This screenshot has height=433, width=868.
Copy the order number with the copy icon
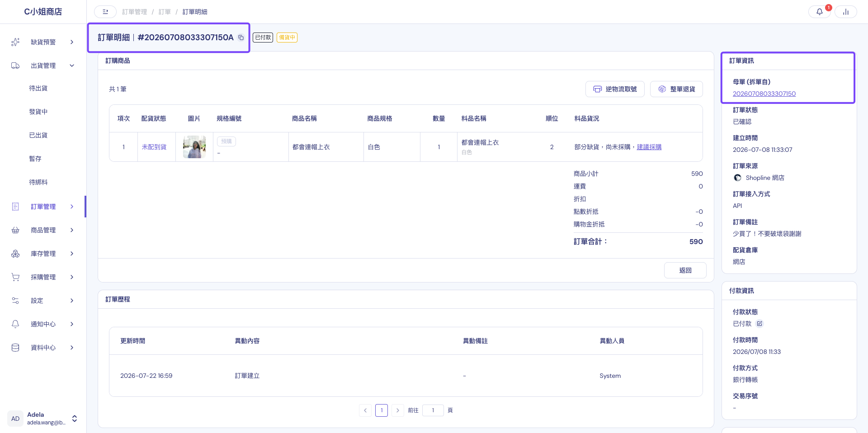pos(241,38)
